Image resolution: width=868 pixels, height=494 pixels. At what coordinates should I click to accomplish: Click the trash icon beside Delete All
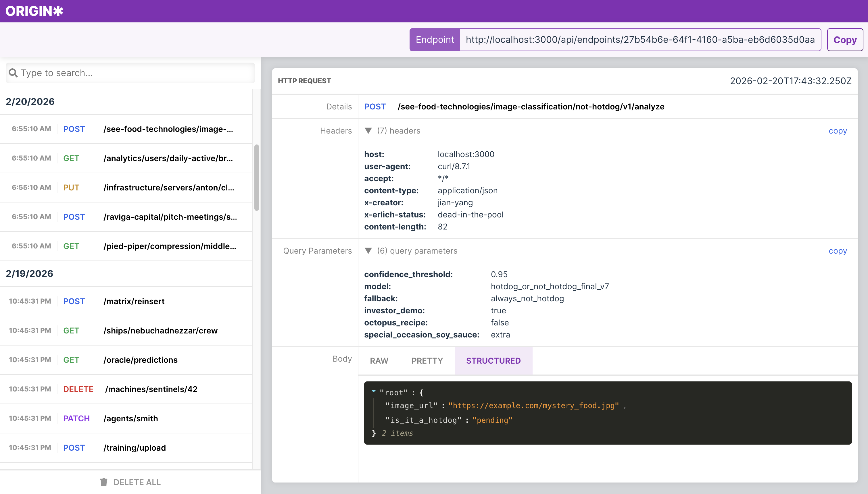click(x=104, y=482)
